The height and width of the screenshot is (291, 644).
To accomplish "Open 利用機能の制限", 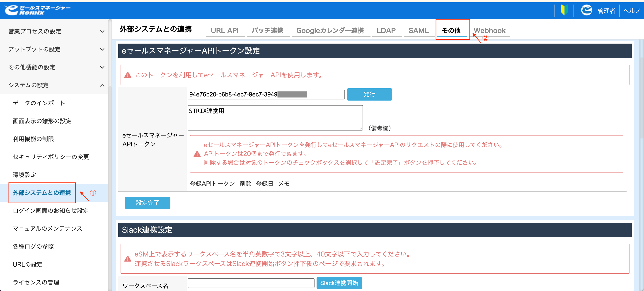I will [x=33, y=139].
